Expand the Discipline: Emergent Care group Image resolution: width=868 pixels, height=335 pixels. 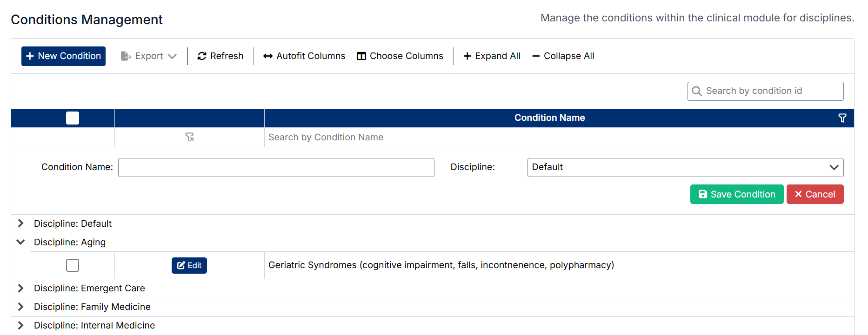click(x=20, y=288)
